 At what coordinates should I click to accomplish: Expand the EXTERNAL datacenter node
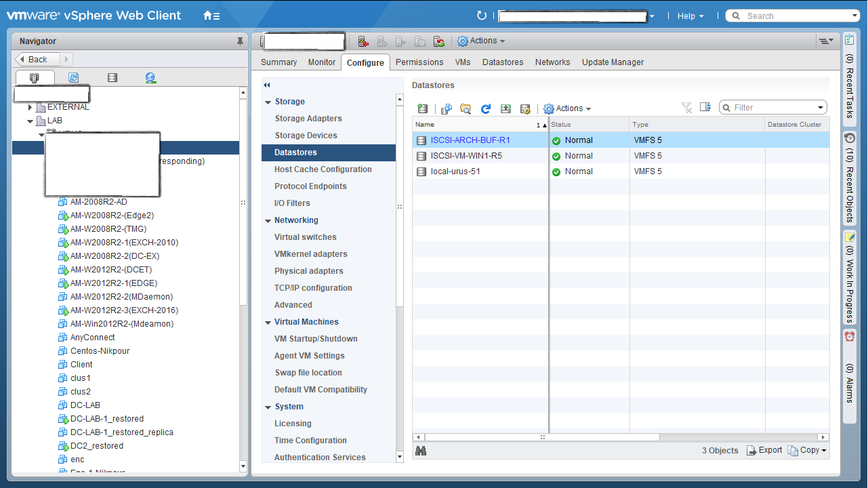30,107
